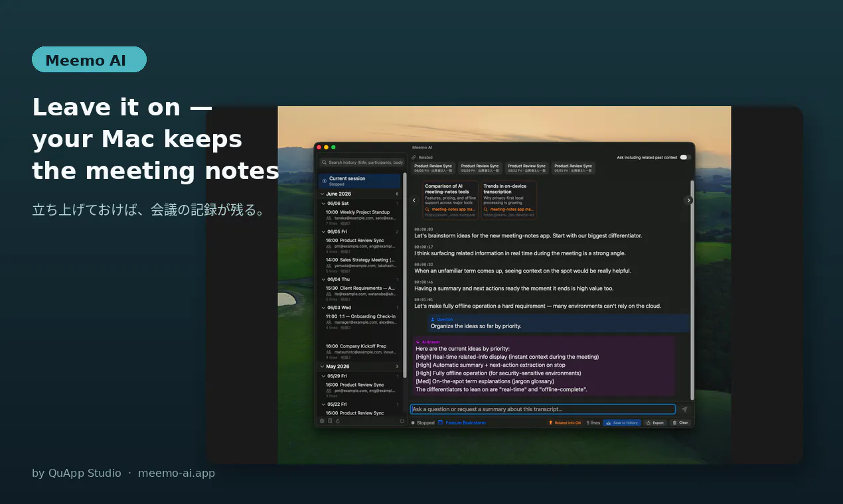The height and width of the screenshot is (504, 843).
Task: Toggle the Related info ON indicator
Action: 564,422
